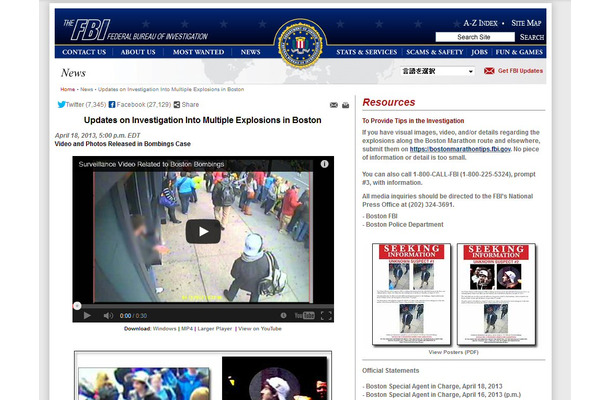610x400 pixels.
Task: Open the Site Map link
Action: [526, 23]
